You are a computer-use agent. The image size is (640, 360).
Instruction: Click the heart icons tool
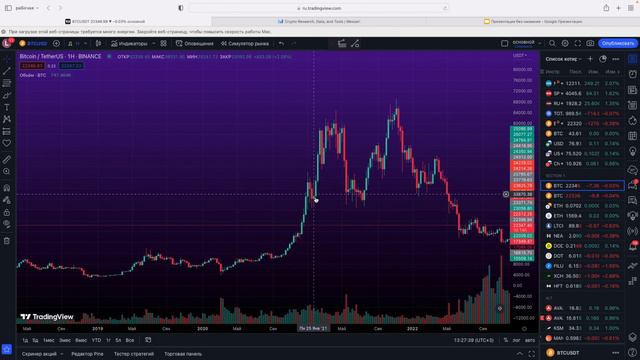coord(7,143)
